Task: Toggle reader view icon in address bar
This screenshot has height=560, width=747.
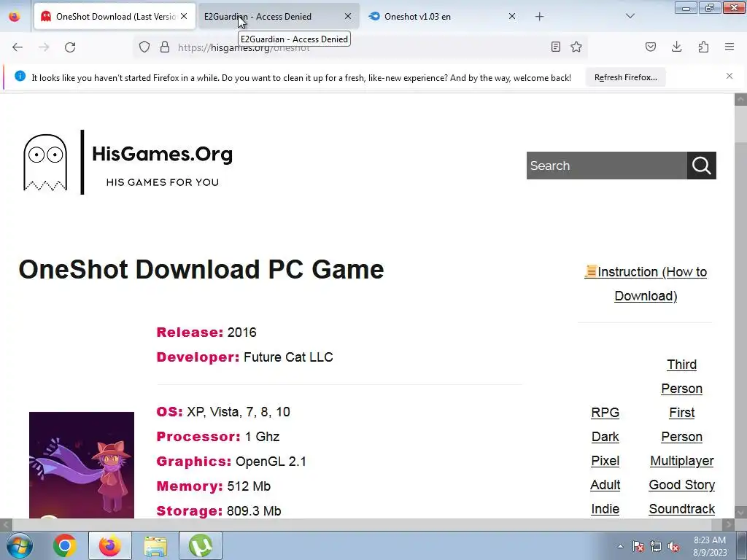Action: pyautogui.click(x=555, y=47)
